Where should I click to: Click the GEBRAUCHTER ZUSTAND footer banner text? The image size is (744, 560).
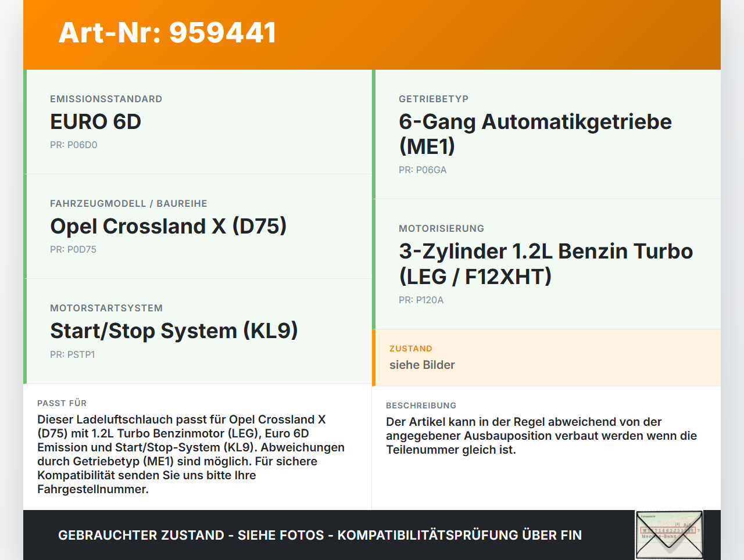(x=320, y=535)
